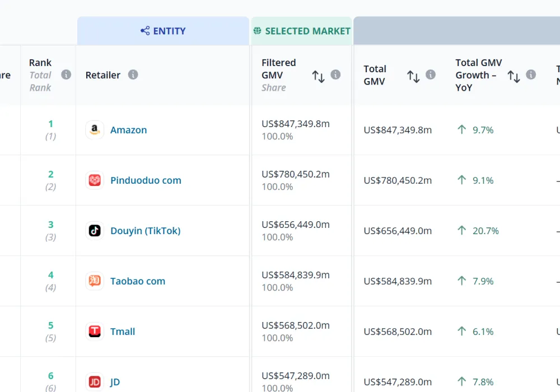This screenshot has width=560, height=392.
Task: Click the Total GMV Growth YoY info icon
Action: (x=531, y=74)
